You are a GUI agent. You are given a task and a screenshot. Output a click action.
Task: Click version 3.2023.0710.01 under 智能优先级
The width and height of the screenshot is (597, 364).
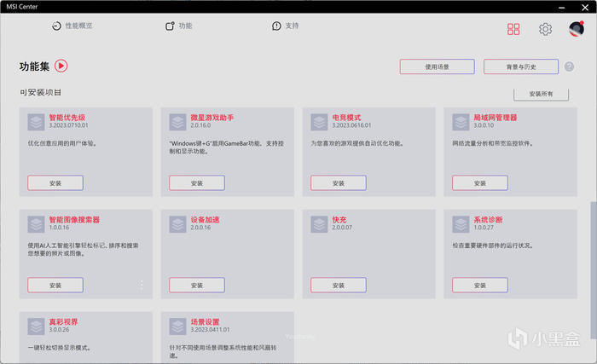[x=68, y=125]
